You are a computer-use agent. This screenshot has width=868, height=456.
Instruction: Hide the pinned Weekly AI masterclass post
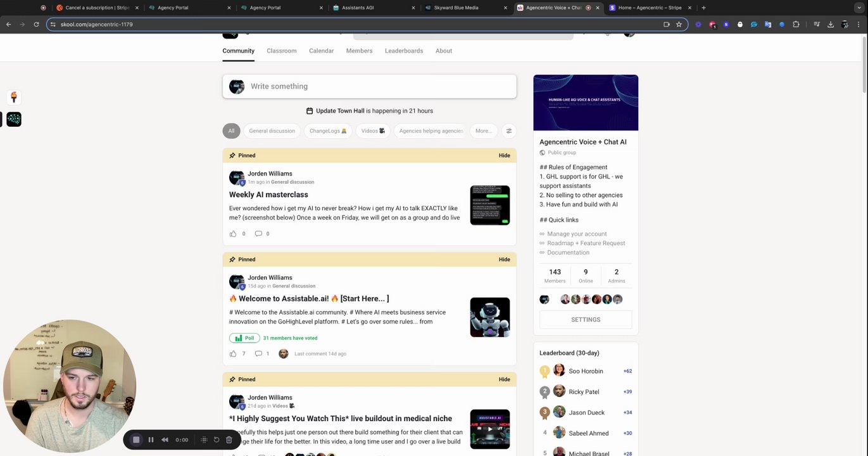(504, 155)
